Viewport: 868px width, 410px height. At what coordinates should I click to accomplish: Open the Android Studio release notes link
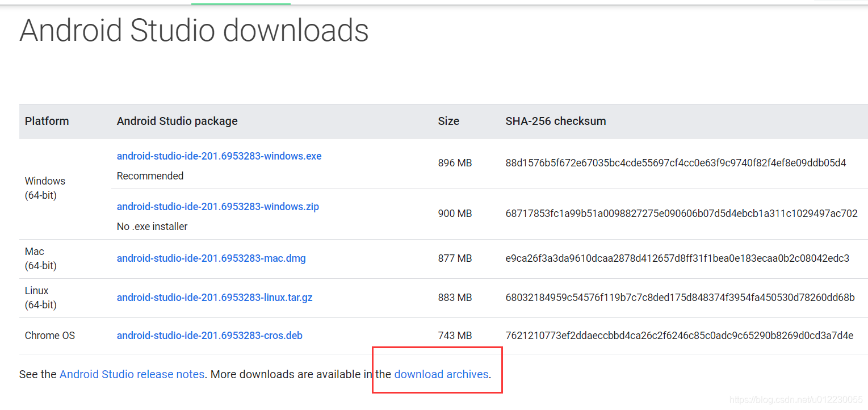132,374
